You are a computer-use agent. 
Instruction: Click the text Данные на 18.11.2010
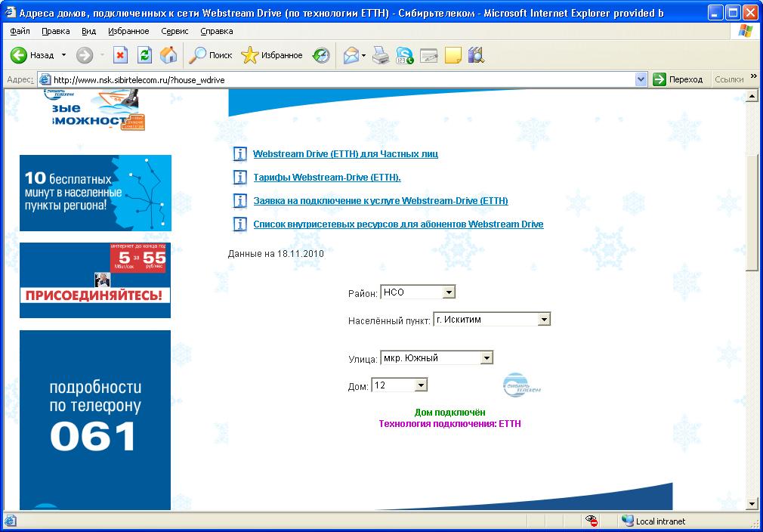click(276, 254)
